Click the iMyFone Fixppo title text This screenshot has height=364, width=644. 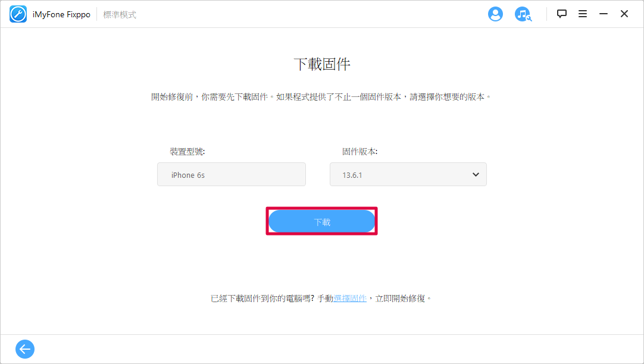pyautogui.click(x=62, y=14)
